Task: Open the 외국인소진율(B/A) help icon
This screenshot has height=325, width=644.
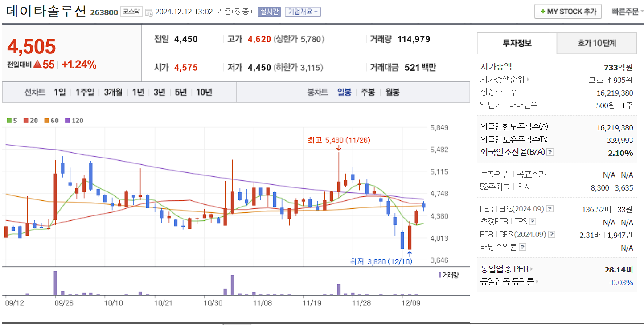Action: (x=550, y=152)
